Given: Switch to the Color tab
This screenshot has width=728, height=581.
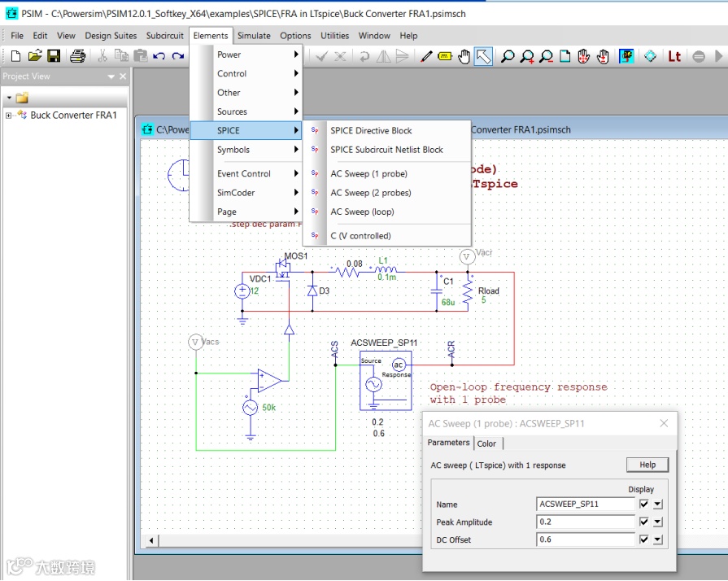Looking at the screenshot, I should tap(486, 443).
